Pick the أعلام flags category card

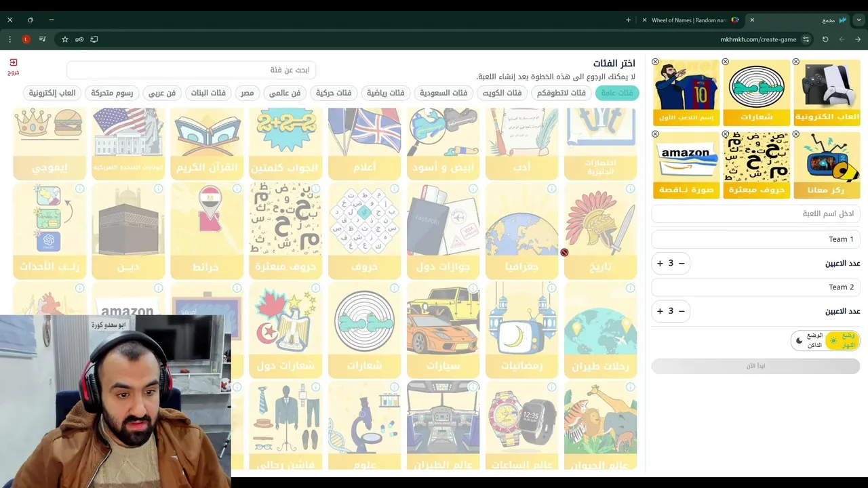(365, 143)
